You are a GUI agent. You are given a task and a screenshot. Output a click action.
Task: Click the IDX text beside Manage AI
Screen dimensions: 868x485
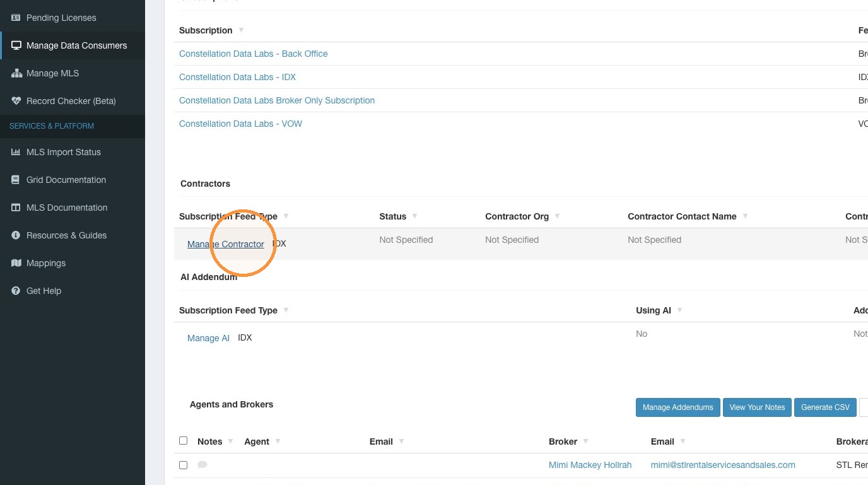pos(245,337)
